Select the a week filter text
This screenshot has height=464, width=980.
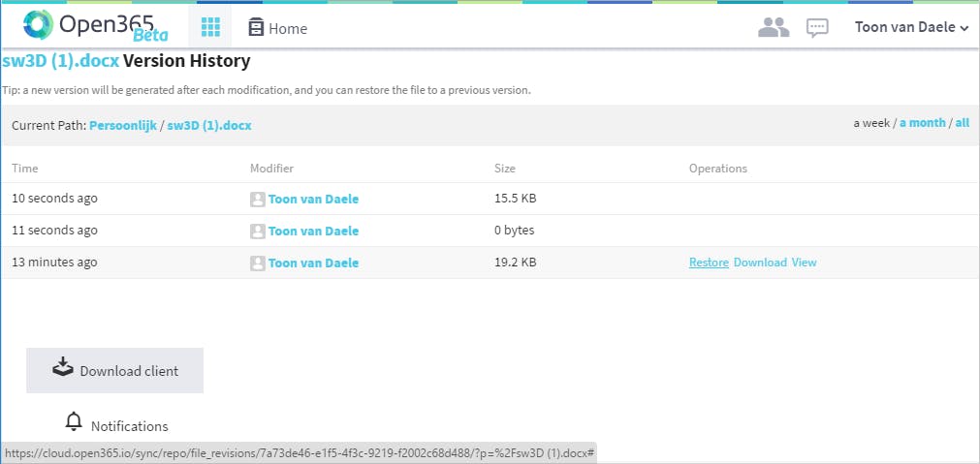point(871,123)
